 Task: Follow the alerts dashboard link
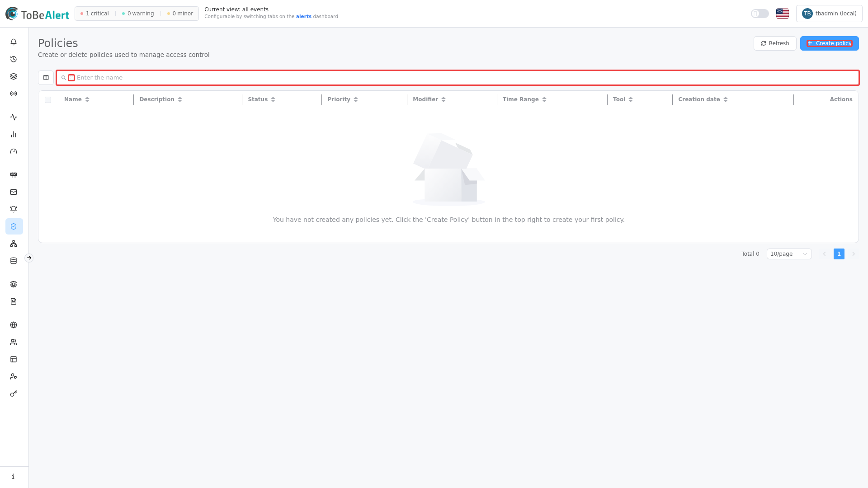tap(304, 17)
